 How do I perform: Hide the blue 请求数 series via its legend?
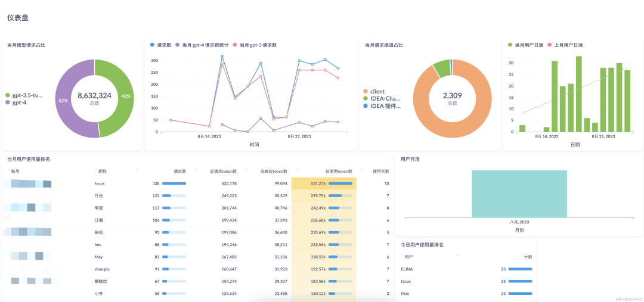tap(160, 45)
